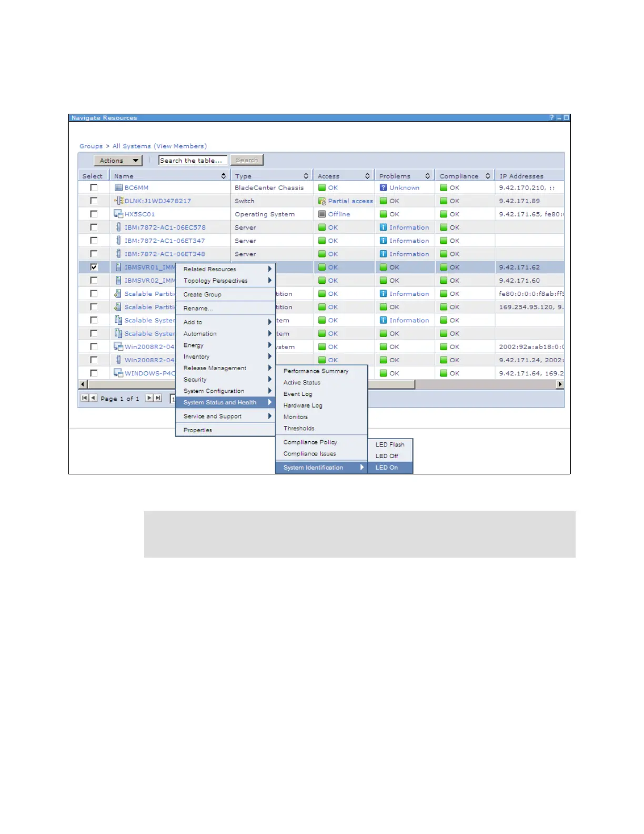Click the Unknown problem status icon for BC6MM
The width and height of the screenshot is (644, 834).
tap(384, 187)
